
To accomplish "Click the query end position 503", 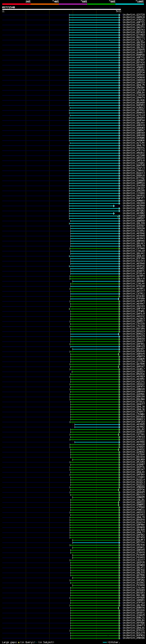I will click(118, 11).
